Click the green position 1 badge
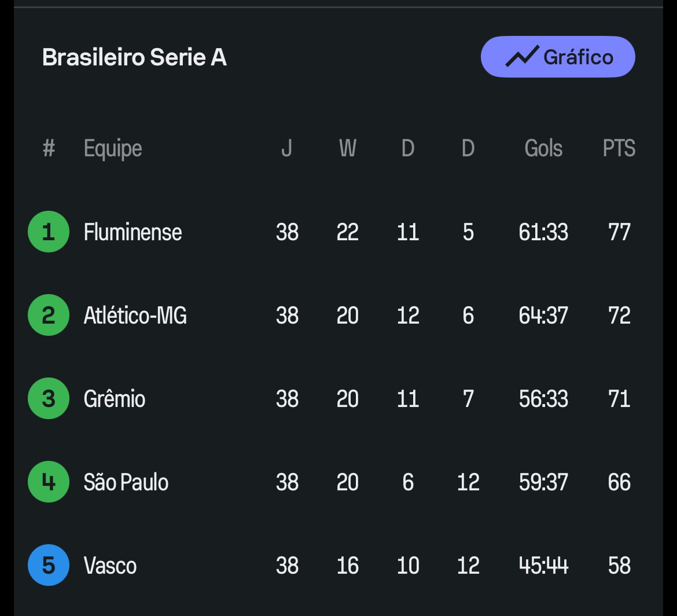677x616 pixels. [49, 232]
